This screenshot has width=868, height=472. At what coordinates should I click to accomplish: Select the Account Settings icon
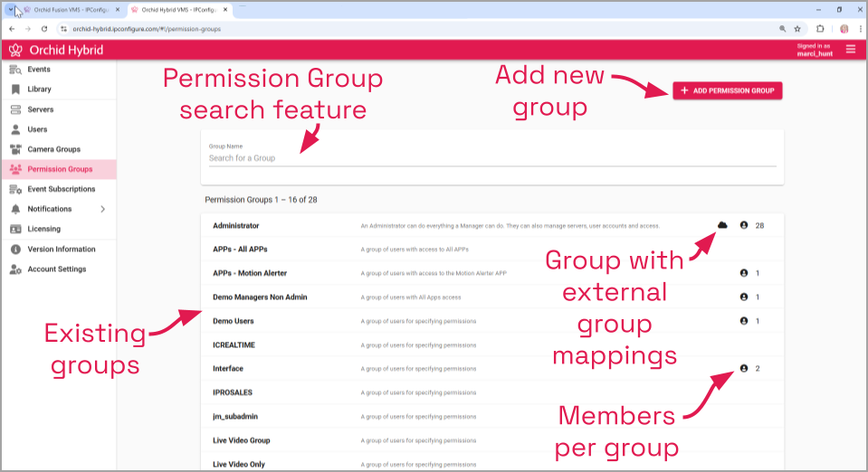click(15, 269)
